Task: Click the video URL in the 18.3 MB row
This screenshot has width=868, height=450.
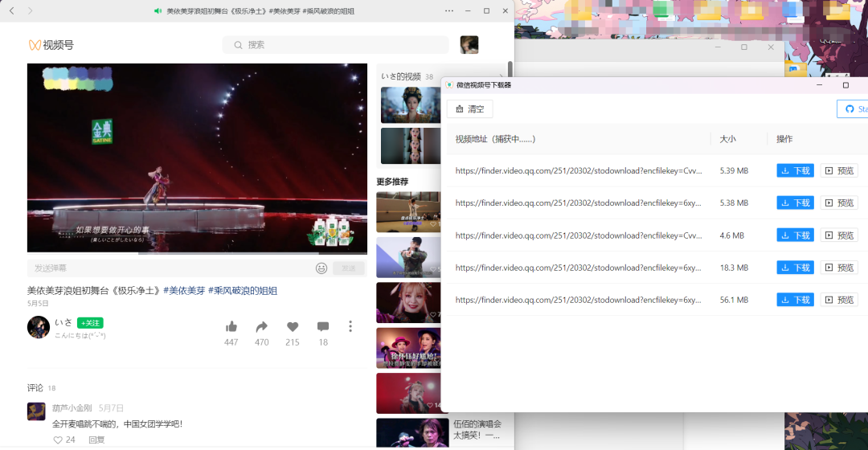Action: 578,268
